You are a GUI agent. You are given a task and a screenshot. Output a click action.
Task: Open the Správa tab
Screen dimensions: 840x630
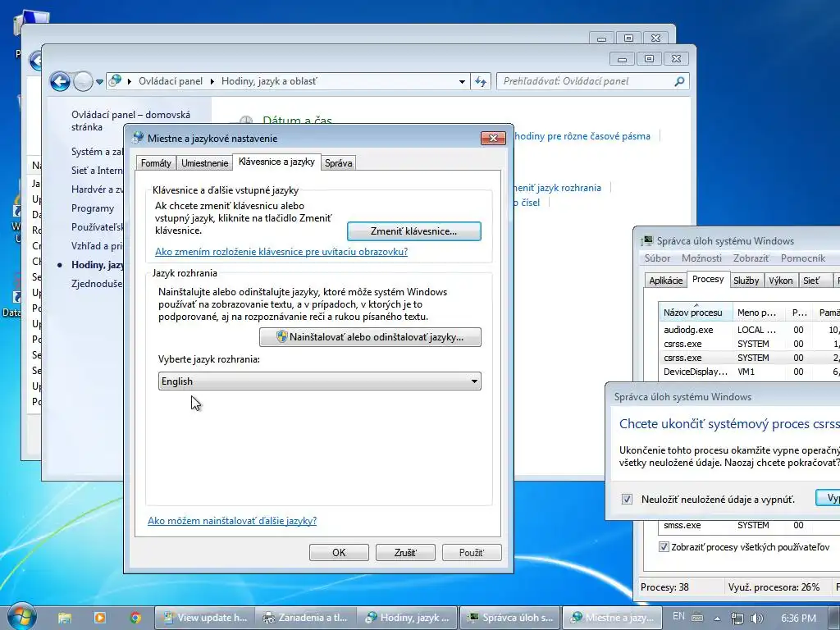[x=339, y=163]
